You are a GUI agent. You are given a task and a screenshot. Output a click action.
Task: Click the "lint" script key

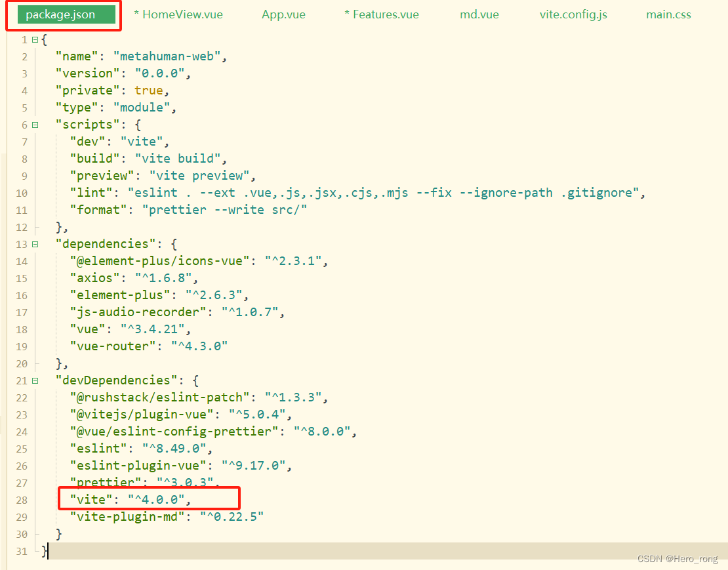91,193
